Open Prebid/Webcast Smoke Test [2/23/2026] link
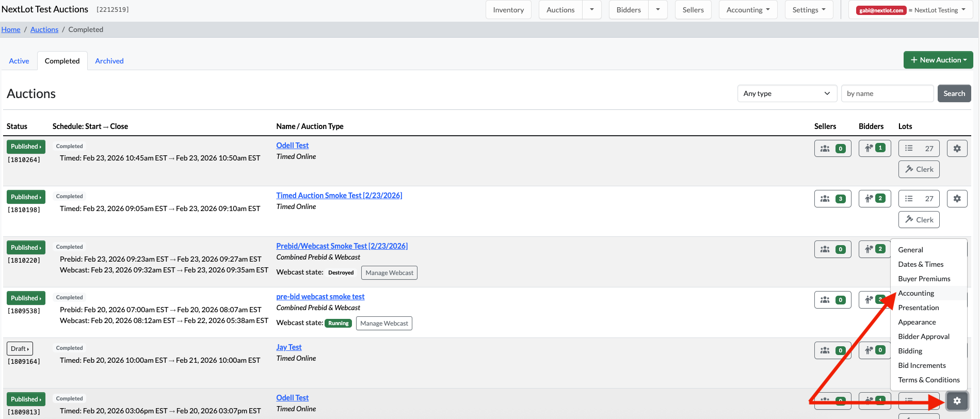The width and height of the screenshot is (980, 419). coord(342,246)
